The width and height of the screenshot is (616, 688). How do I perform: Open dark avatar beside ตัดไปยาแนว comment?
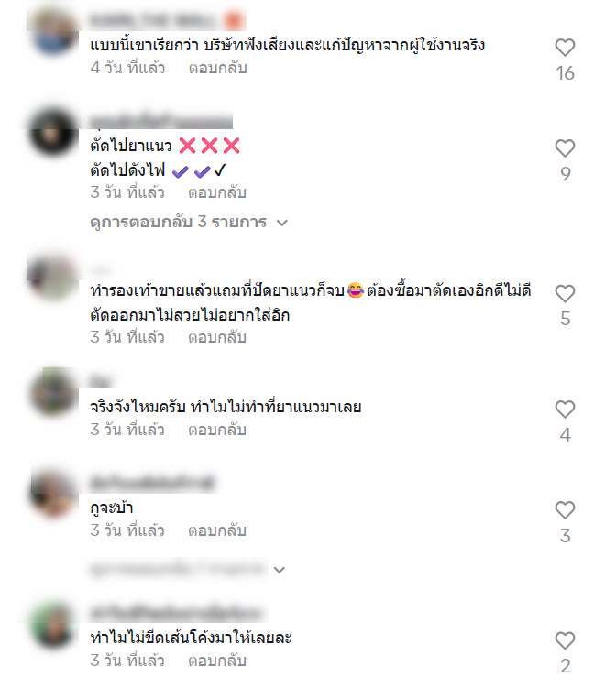coord(53,133)
